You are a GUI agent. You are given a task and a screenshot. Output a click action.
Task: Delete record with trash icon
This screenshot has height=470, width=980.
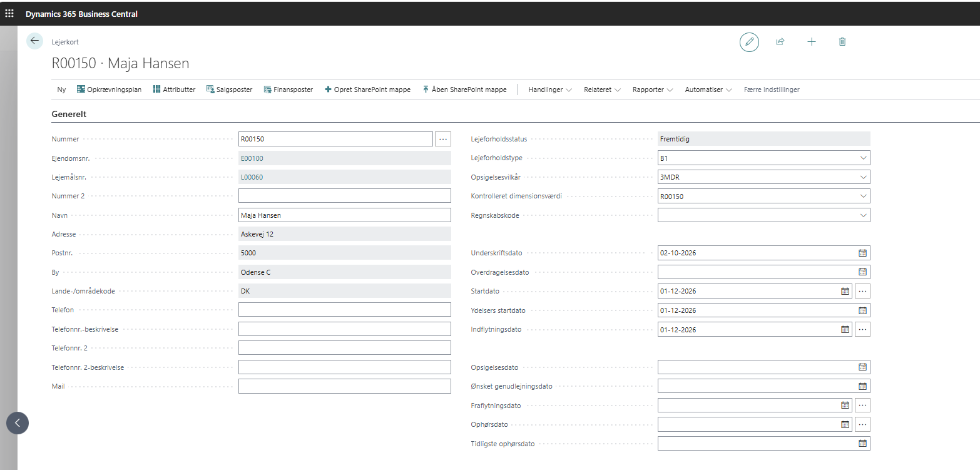tap(842, 42)
